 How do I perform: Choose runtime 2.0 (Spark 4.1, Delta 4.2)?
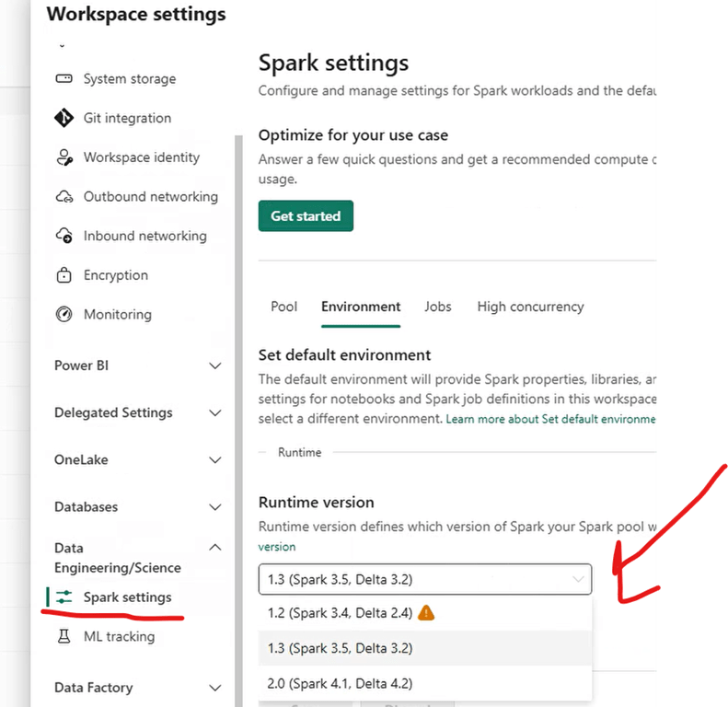(x=425, y=683)
